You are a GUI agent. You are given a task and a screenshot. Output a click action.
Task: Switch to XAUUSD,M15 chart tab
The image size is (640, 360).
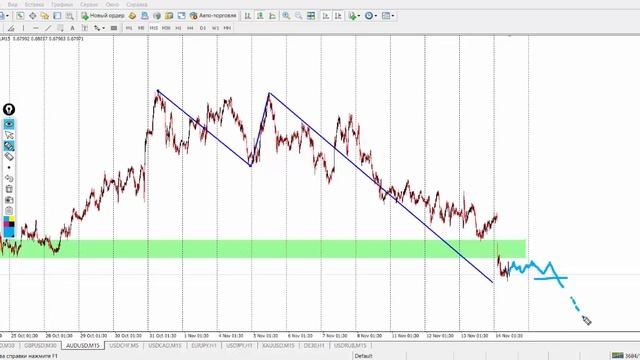pyautogui.click(x=278, y=346)
